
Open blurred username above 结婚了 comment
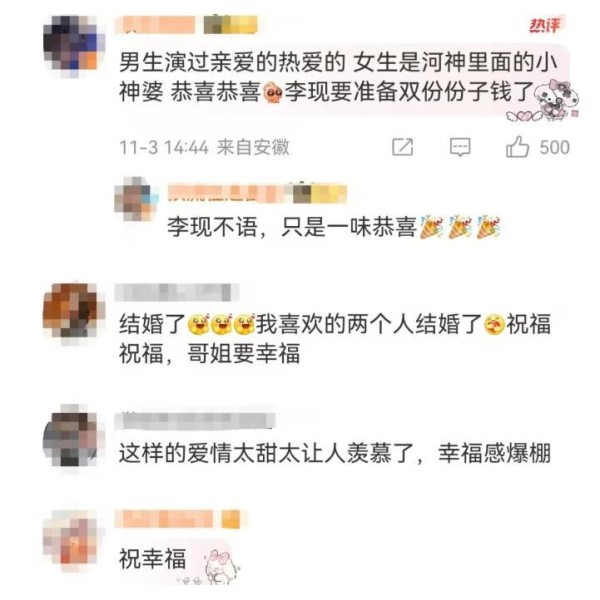pos(177,292)
